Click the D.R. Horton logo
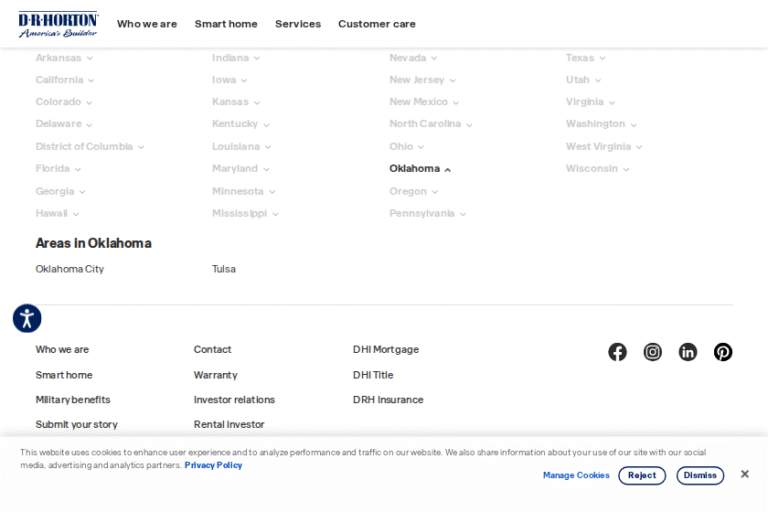Screen dimensions: 768x512 (58, 24)
